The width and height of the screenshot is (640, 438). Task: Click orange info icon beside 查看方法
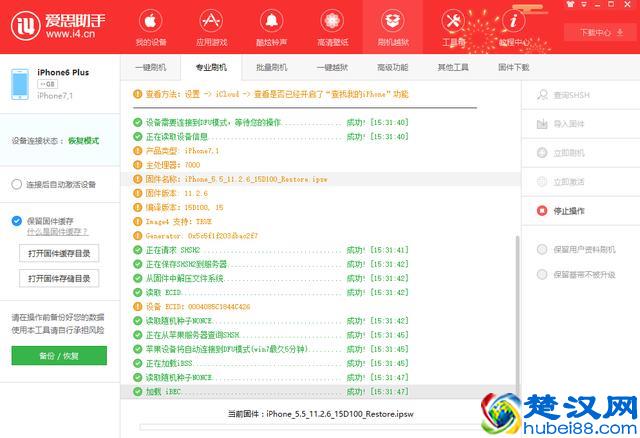[x=138, y=94]
